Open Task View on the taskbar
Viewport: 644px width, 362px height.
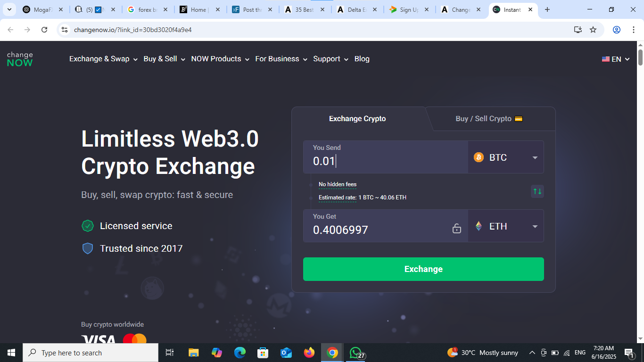(x=170, y=353)
